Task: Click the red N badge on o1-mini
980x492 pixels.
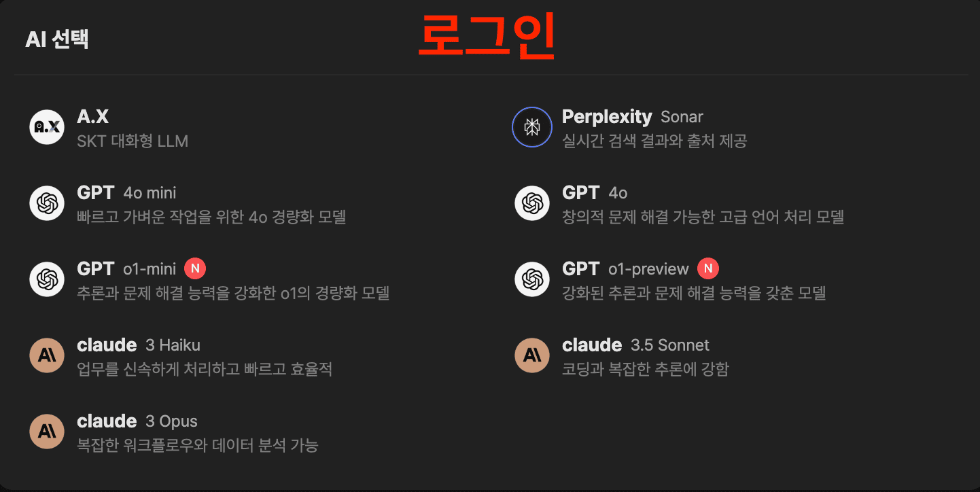Action: (x=195, y=268)
